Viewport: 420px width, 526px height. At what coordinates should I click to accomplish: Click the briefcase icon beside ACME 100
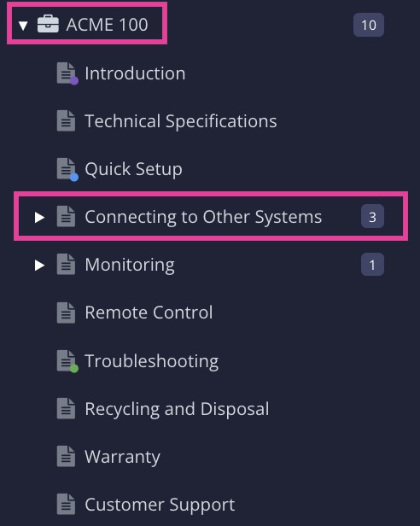tap(48, 24)
